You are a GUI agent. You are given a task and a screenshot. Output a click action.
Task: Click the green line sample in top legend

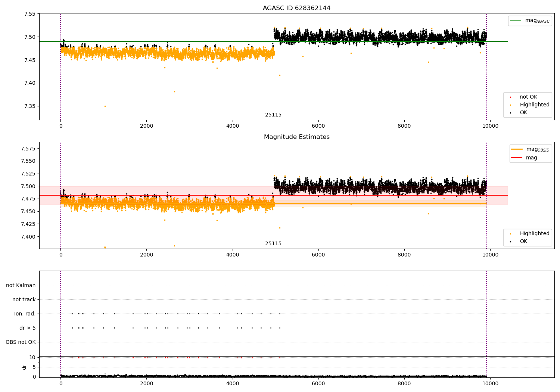[x=516, y=21]
